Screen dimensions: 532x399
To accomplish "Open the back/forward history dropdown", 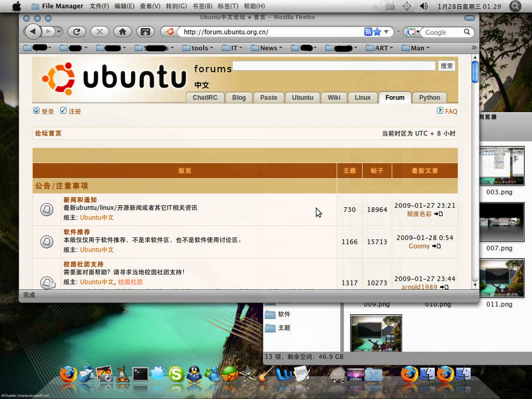I will (59, 32).
